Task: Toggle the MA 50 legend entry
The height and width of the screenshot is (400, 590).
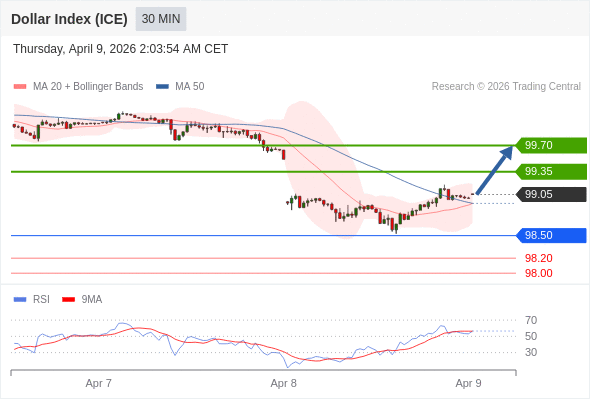Action: tap(180, 87)
